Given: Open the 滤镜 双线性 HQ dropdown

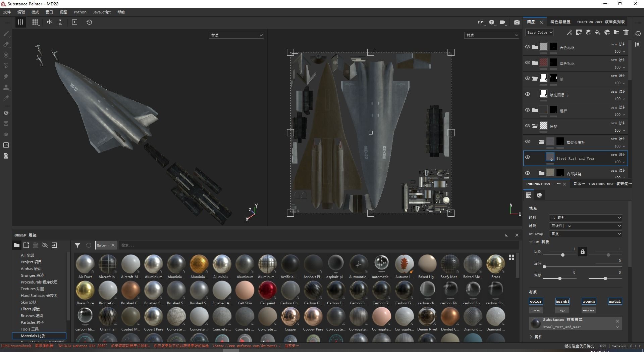Looking at the screenshot, I should pos(585,226).
